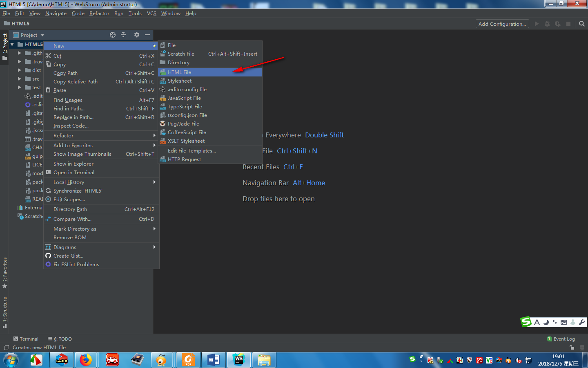Open the Event Log

561,339
